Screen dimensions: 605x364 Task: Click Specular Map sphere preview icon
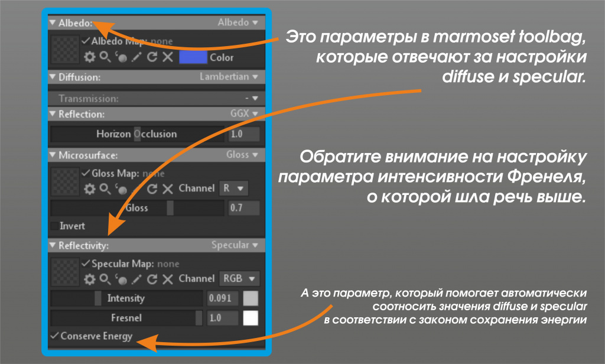(121, 279)
